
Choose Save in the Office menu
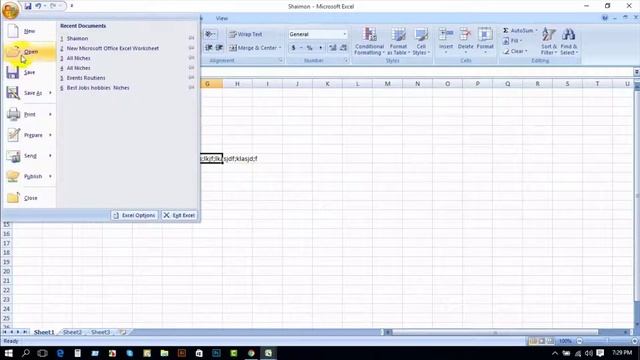click(x=29, y=72)
